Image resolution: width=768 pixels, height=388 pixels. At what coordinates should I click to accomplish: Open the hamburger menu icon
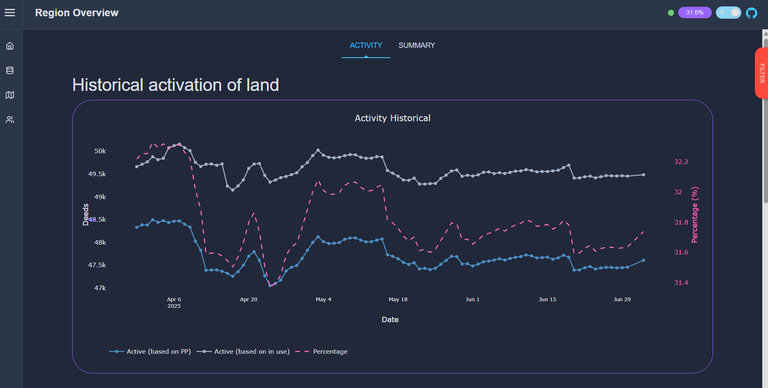10,13
